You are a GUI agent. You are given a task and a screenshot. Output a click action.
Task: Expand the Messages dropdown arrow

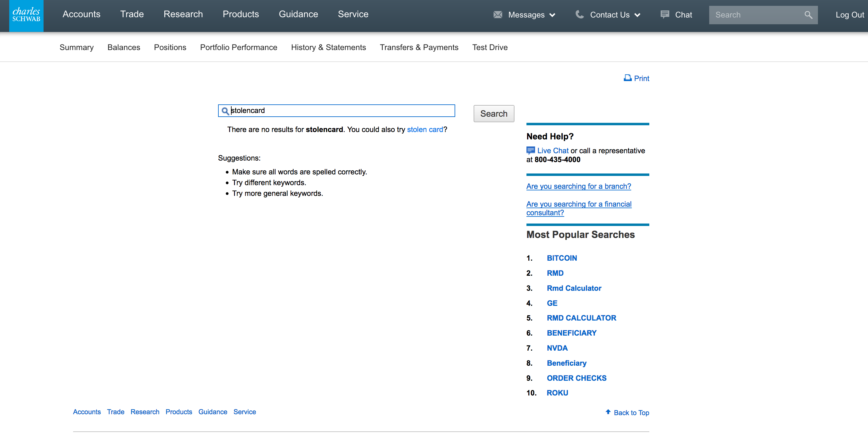click(x=552, y=15)
